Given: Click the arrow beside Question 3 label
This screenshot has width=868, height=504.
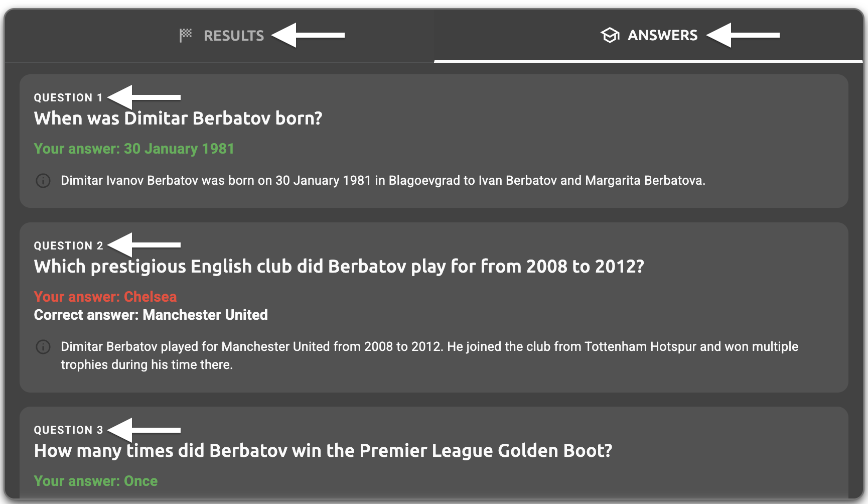Looking at the screenshot, I should 144,430.
